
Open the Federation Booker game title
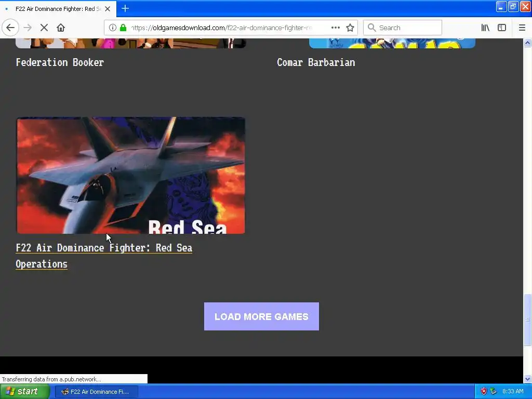click(x=60, y=62)
